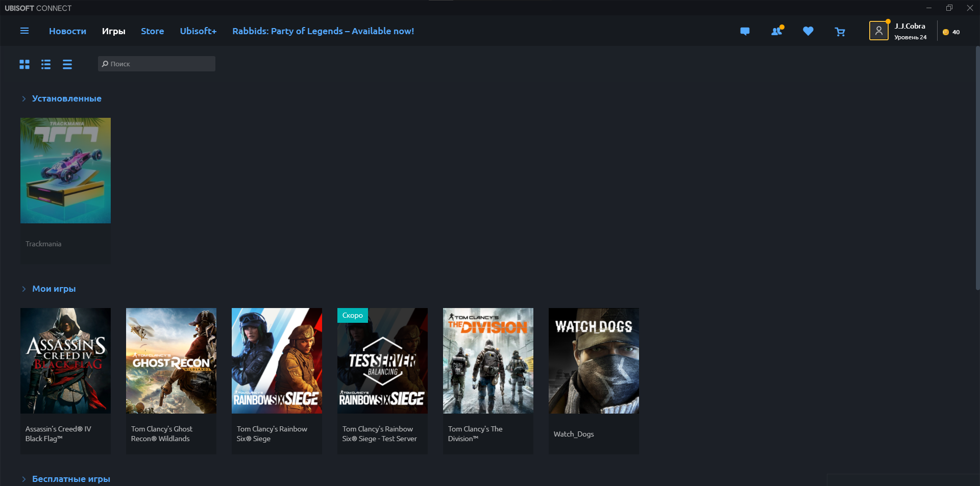980x486 pixels.
Task: Collapse the Мои игры section chevron
Action: tap(23, 289)
